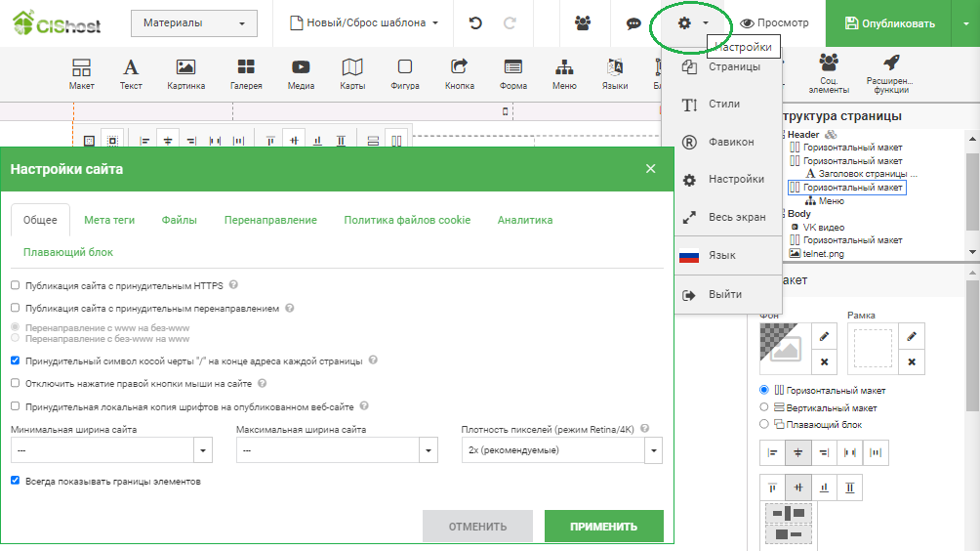Image resolution: width=980 pixels, height=551 pixels.
Task: Insert a Кнопка button element
Action: [459, 73]
